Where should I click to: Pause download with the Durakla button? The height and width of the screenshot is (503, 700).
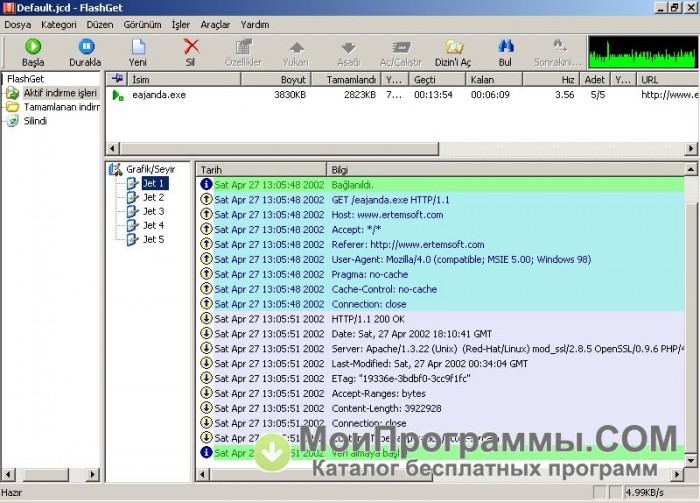[x=85, y=52]
